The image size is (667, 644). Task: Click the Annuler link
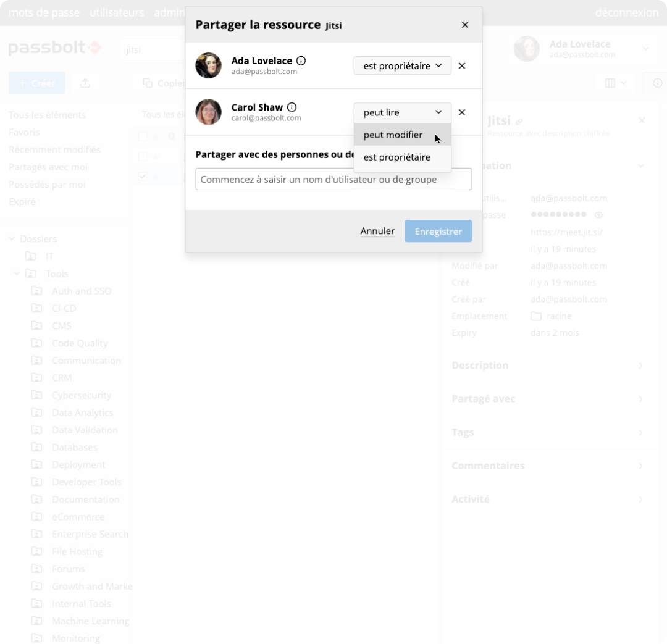(x=377, y=231)
